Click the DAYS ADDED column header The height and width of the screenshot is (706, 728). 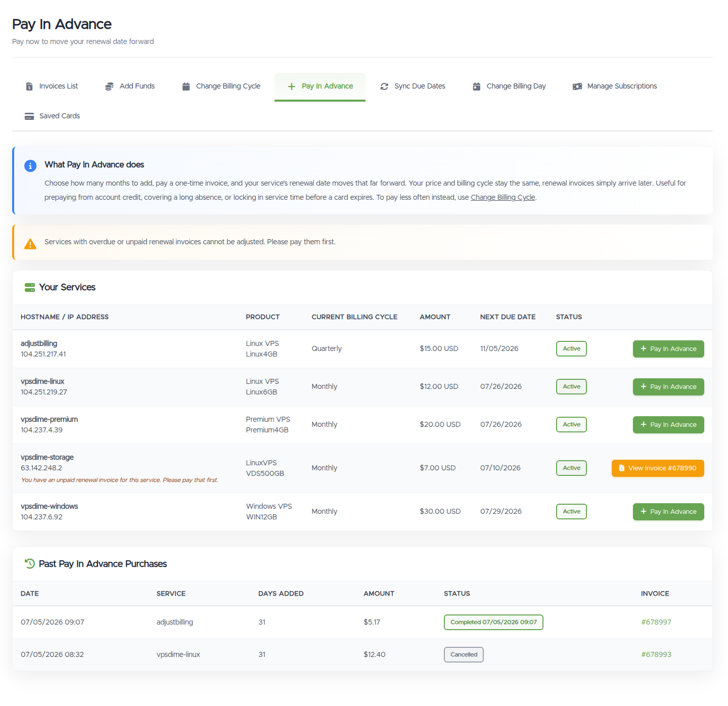point(281,594)
